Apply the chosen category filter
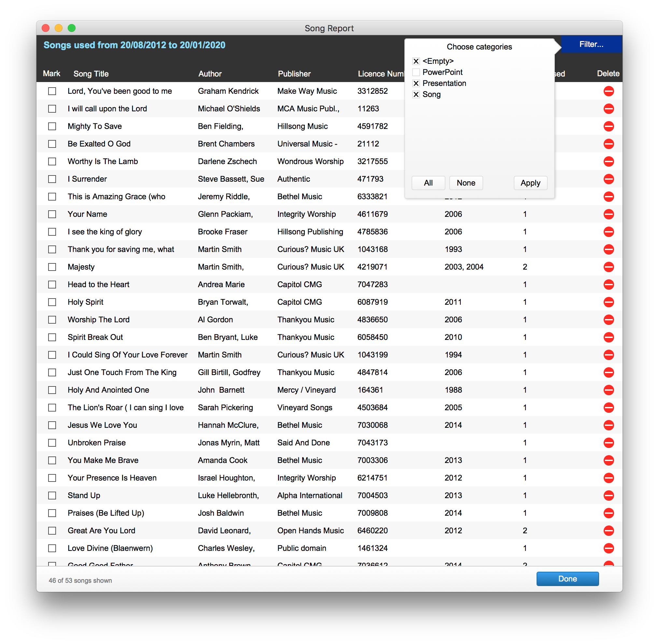Image resolution: width=659 pixels, height=644 pixels. click(x=530, y=183)
